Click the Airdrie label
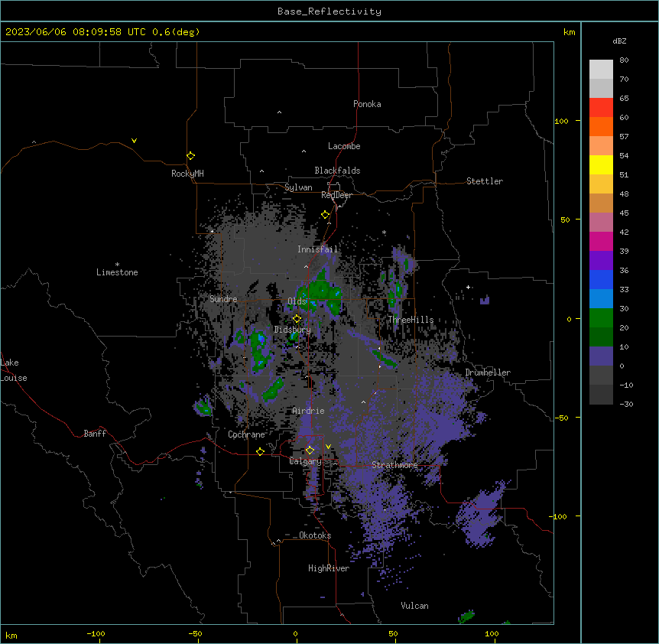Screen dimensions: 659x644 click(308, 411)
